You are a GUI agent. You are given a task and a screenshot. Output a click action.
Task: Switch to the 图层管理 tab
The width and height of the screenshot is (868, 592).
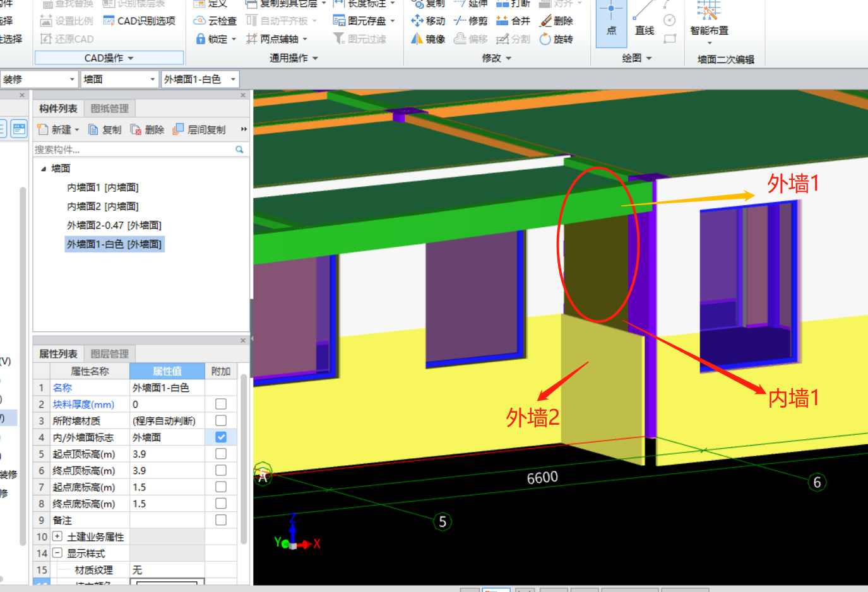click(x=110, y=354)
